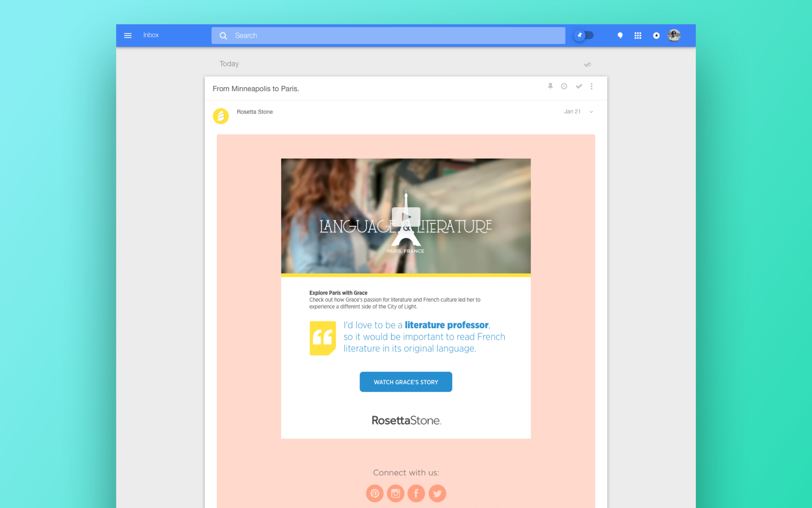Click the literature professor quote text
The width and height of the screenshot is (812, 508).
(x=424, y=337)
